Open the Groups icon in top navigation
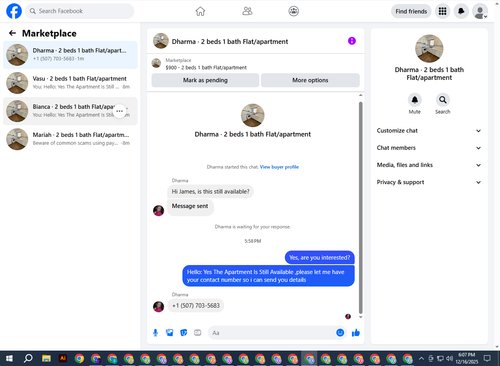 coord(293,11)
